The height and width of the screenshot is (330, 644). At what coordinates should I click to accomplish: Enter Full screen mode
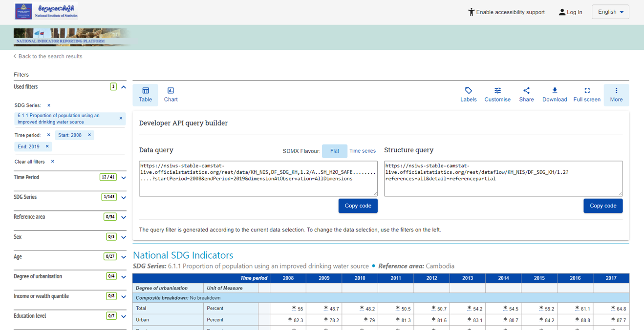[586, 95]
